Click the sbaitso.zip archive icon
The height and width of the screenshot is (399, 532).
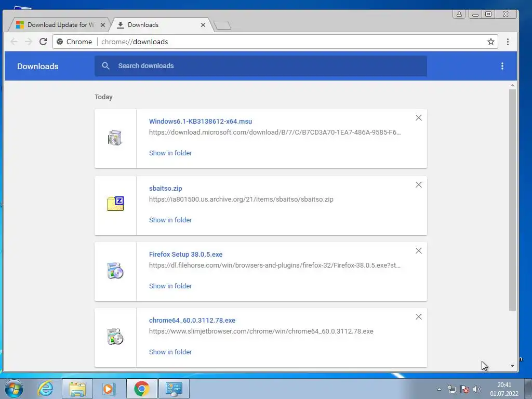[115, 204]
